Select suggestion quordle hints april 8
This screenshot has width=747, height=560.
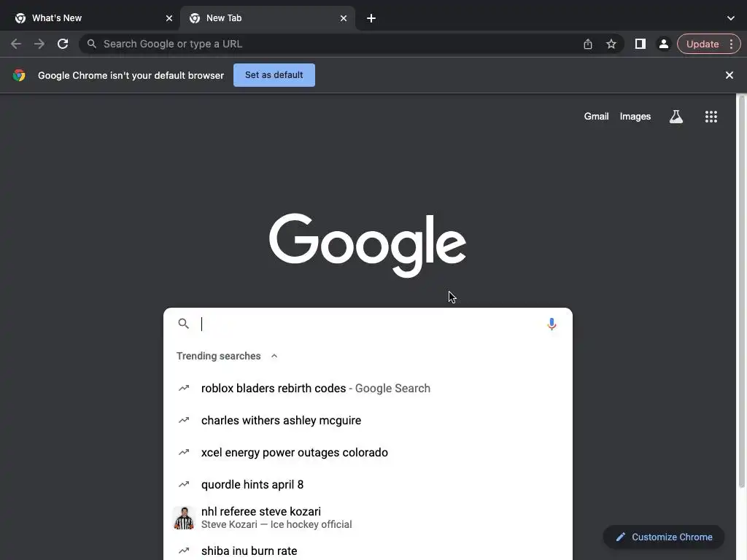click(368, 484)
